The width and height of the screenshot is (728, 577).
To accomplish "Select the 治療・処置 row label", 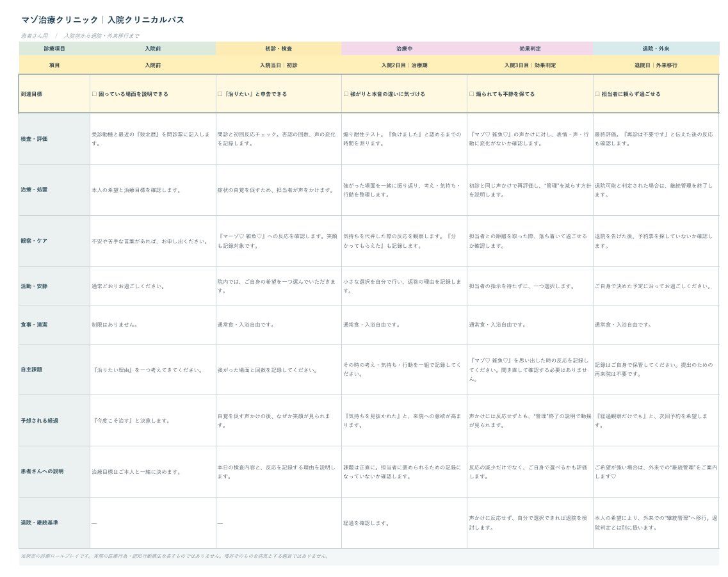I will [x=54, y=190].
